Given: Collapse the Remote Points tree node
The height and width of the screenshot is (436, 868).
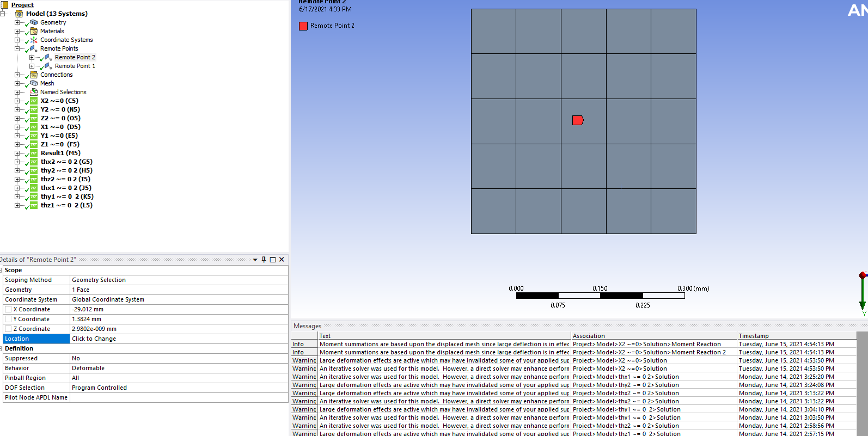Looking at the screenshot, I should coord(17,48).
